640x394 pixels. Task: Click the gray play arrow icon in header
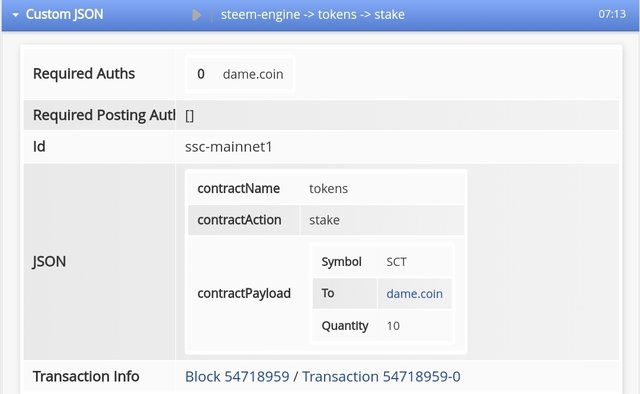point(197,15)
